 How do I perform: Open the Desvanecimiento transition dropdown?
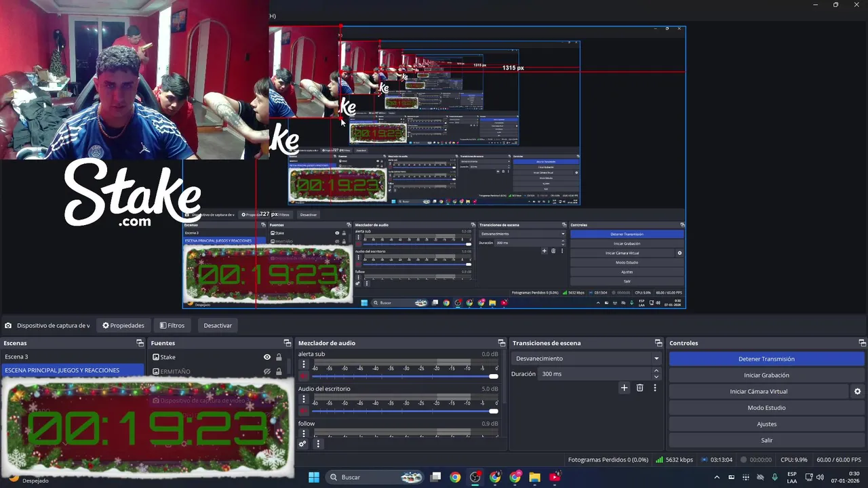pos(587,359)
